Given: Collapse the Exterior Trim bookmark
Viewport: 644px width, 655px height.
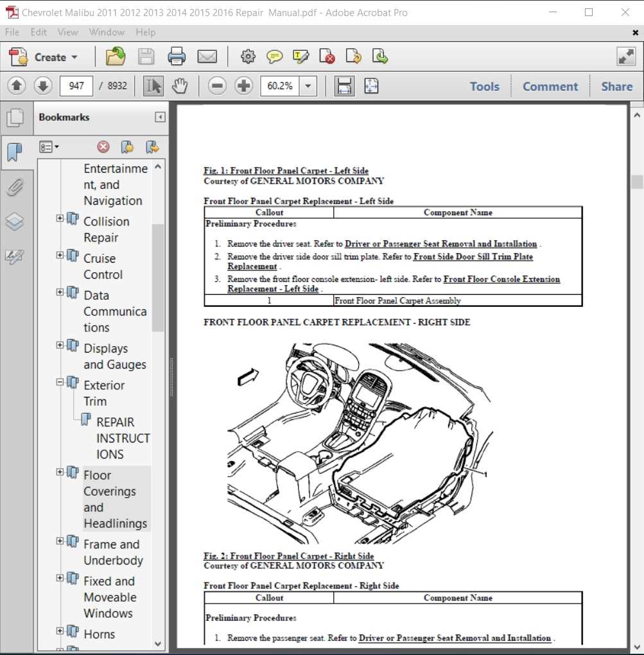Looking at the screenshot, I should click(60, 382).
